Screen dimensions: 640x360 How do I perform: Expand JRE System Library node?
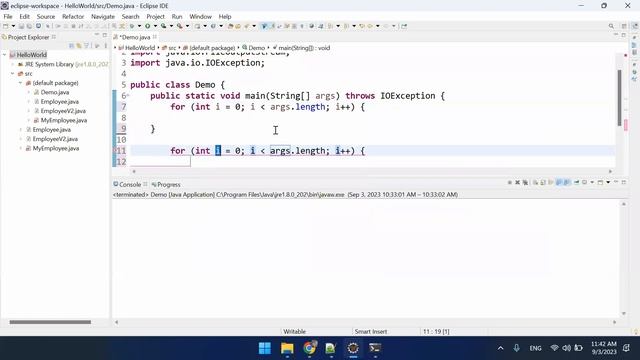(13, 64)
